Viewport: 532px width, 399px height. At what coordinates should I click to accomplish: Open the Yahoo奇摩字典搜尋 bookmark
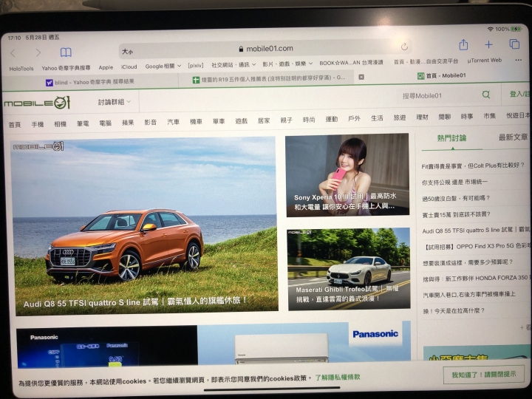coord(66,68)
